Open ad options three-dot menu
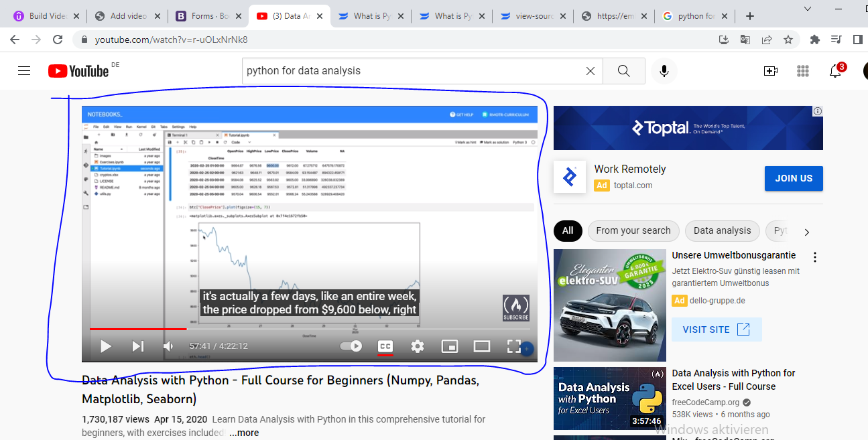 coord(815,257)
